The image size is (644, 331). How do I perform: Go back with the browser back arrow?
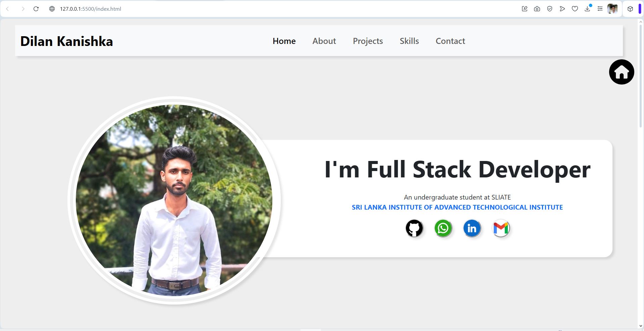click(x=8, y=9)
